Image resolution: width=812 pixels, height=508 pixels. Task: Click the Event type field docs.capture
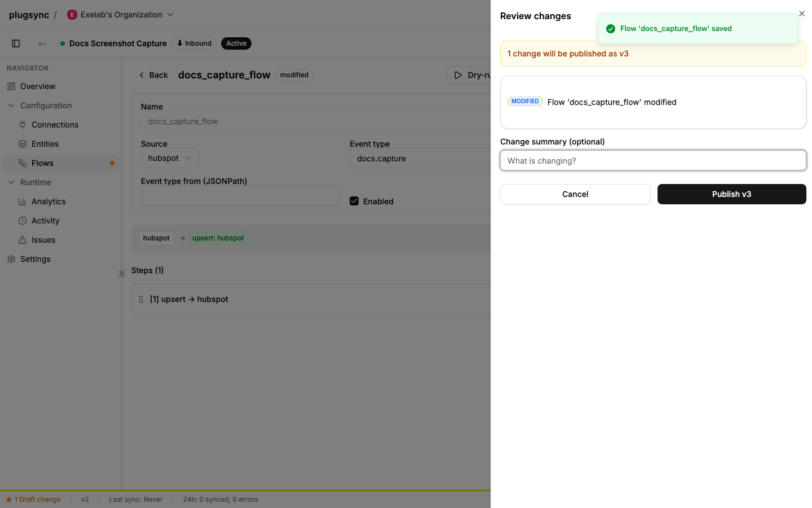[420, 159]
